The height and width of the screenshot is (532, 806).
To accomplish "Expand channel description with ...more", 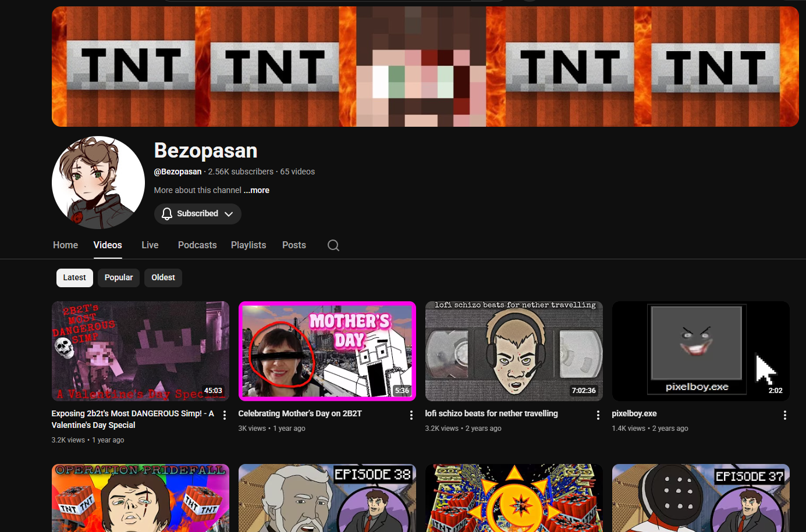I will pyautogui.click(x=257, y=190).
